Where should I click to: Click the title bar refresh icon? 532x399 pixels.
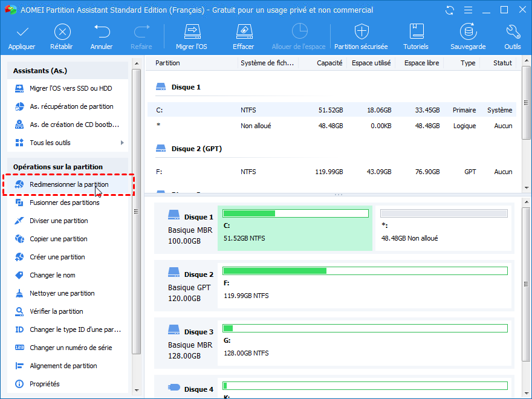point(449,10)
